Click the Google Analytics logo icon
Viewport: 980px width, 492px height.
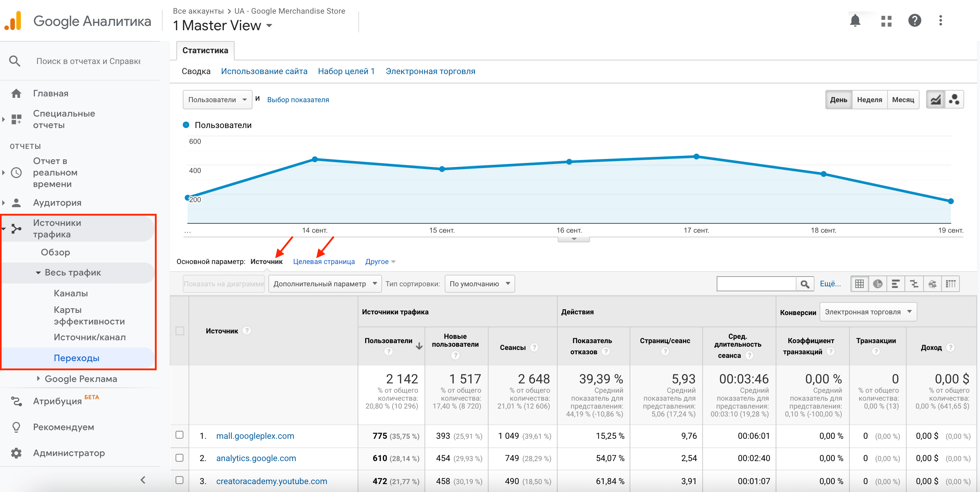click(13, 20)
